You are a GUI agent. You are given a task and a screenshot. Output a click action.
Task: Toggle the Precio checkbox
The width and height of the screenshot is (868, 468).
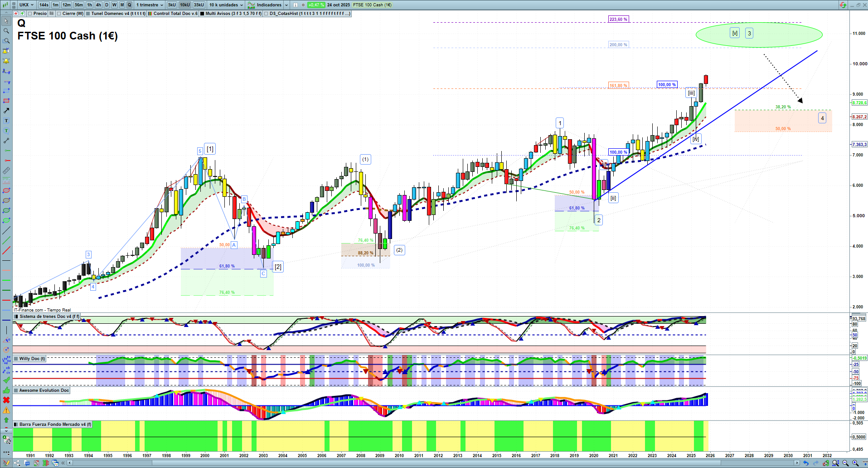tap(30, 14)
